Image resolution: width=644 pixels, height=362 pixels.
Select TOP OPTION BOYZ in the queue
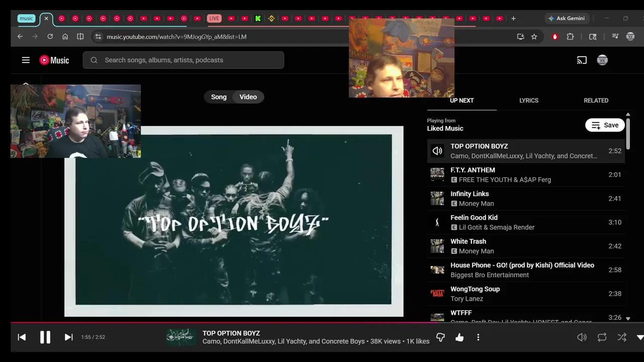point(526,151)
